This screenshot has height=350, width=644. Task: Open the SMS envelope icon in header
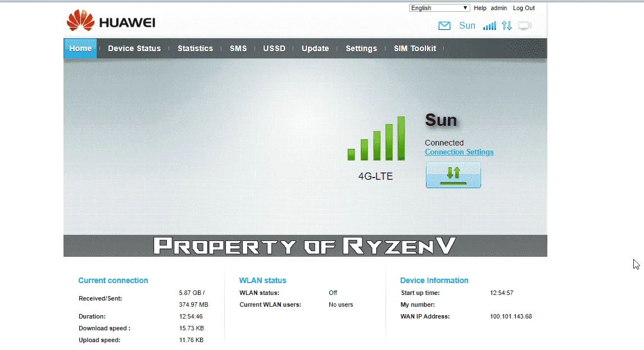pyautogui.click(x=444, y=26)
